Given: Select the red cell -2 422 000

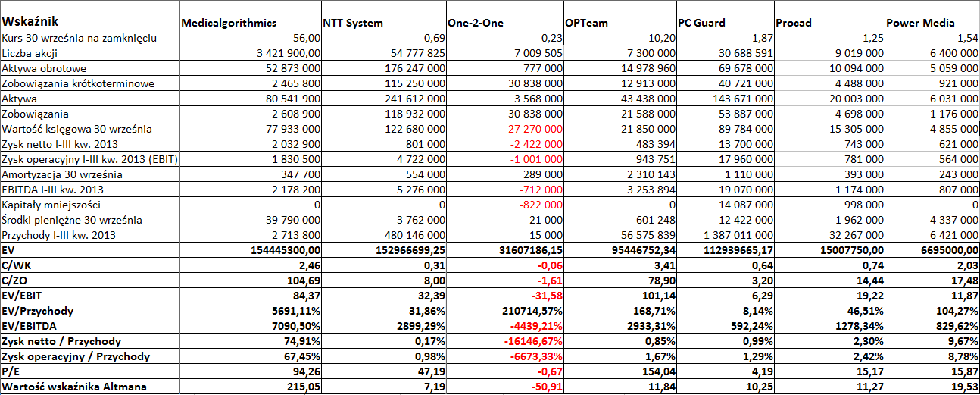Looking at the screenshot, I should [505, 144].
